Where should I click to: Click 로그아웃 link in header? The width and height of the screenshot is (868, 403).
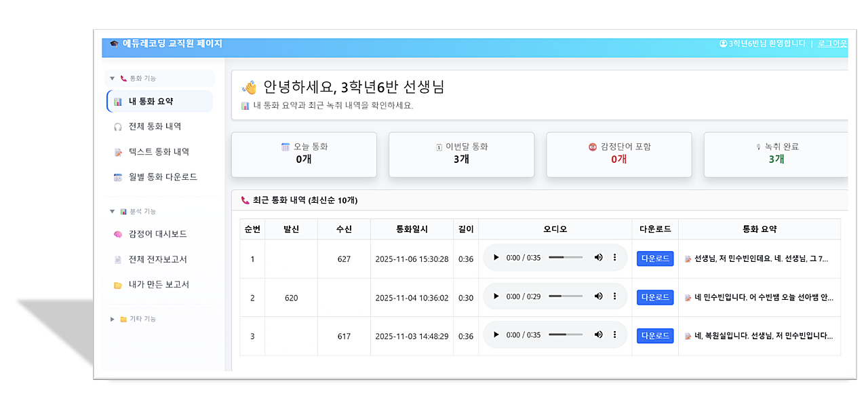[832, 43]
